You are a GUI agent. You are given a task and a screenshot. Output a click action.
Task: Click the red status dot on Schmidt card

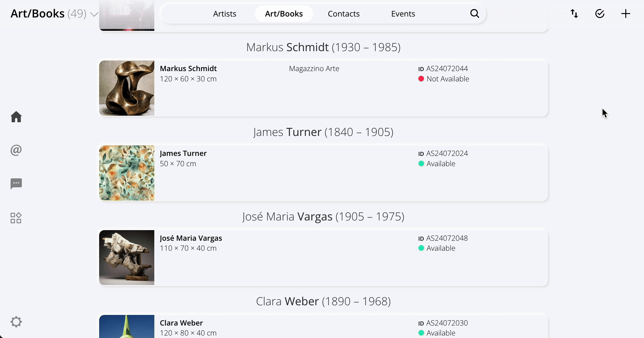pyautogui.click(x=421, y=79)
